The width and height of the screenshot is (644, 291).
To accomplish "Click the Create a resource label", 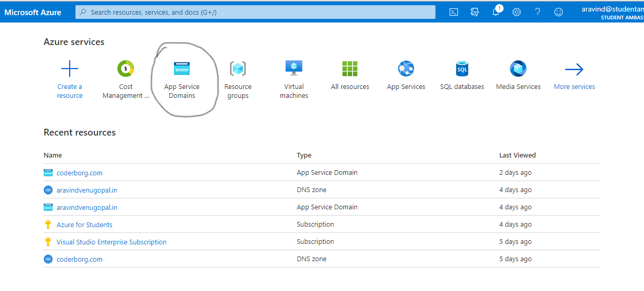I will (x=70, y=91).
